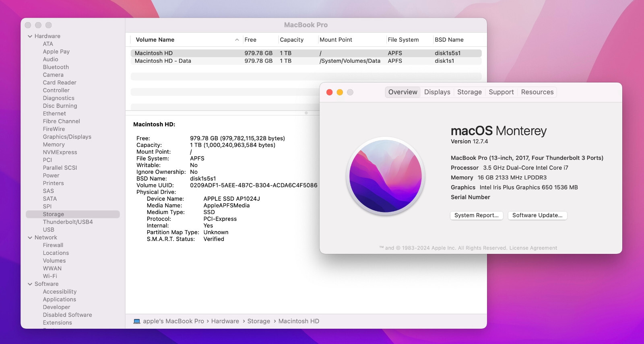Select Audio in the sidebar
The height and width of the screenshot is (344, 644).
tap(51, 59)
